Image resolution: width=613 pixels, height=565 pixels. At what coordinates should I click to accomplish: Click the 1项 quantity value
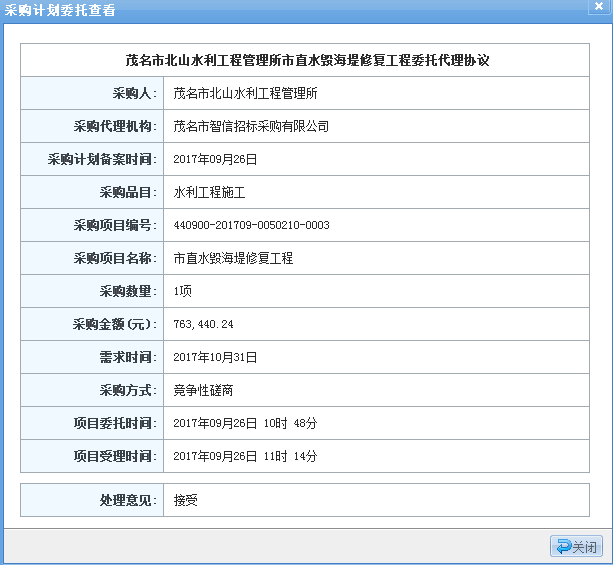tap(182, 291)
